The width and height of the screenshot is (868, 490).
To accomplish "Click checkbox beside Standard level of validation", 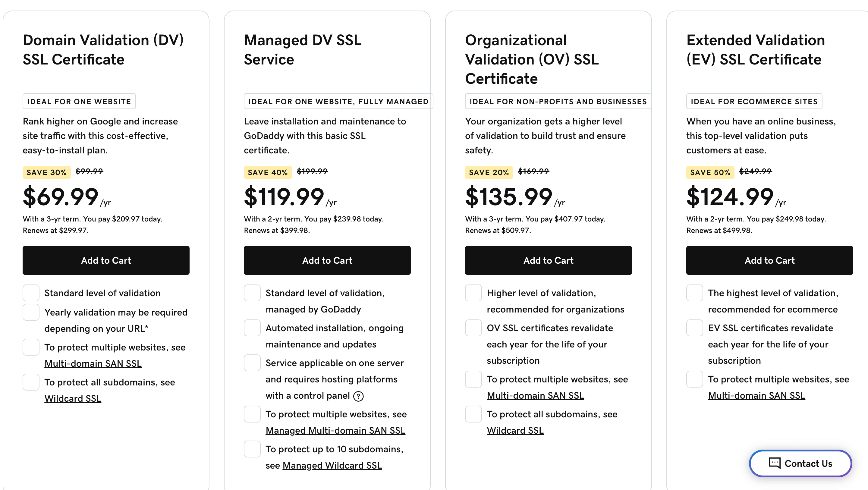I will click(31, 293).
